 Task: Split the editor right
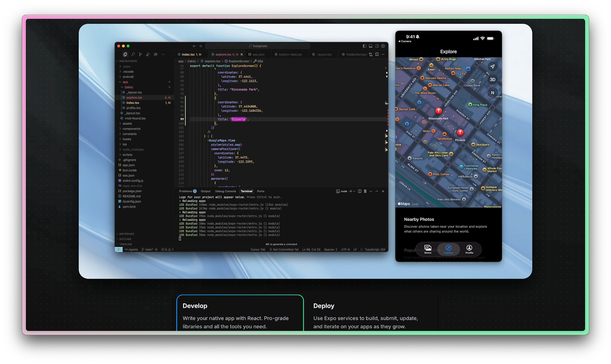(377, 55)
